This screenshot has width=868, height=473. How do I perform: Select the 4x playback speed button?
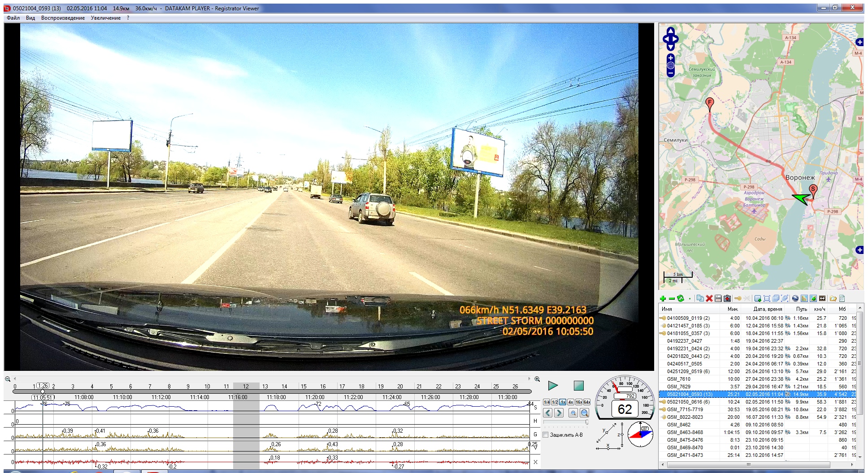(x=571, y=402)
